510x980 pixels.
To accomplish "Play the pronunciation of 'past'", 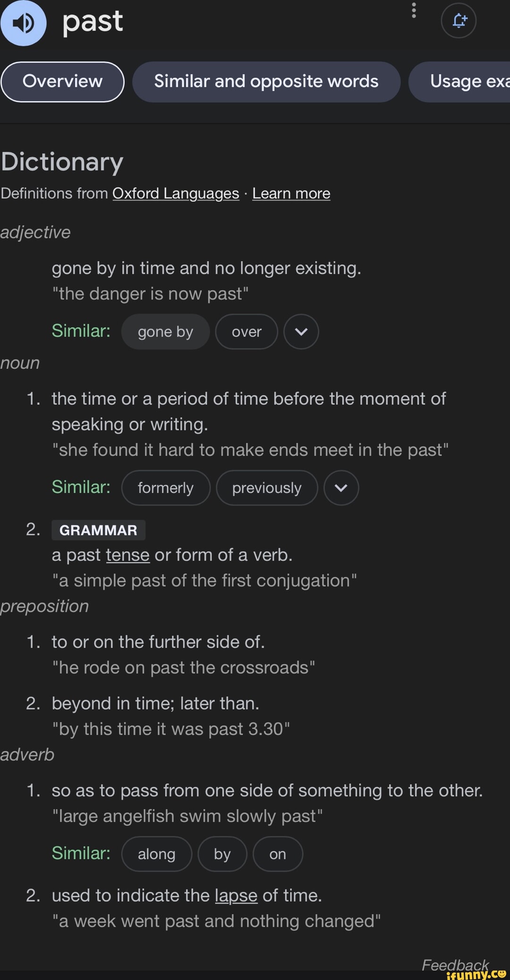I will click(24, 22).
